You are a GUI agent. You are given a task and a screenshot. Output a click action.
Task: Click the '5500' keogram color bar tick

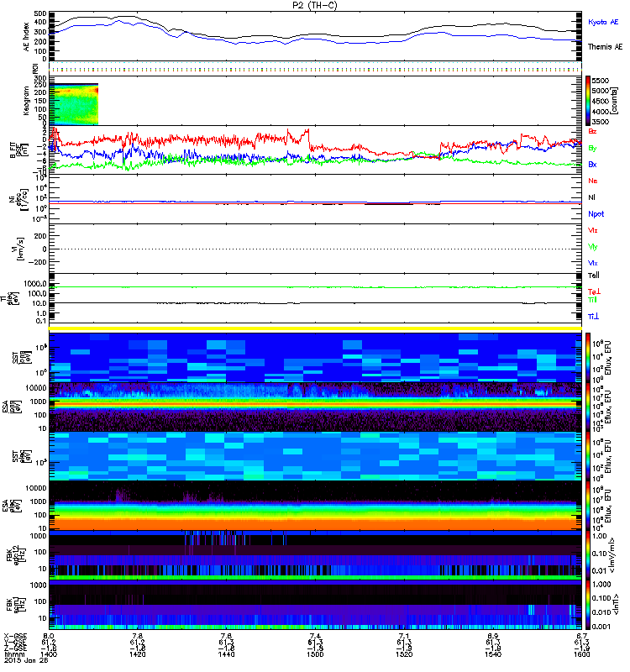[601, 81]
